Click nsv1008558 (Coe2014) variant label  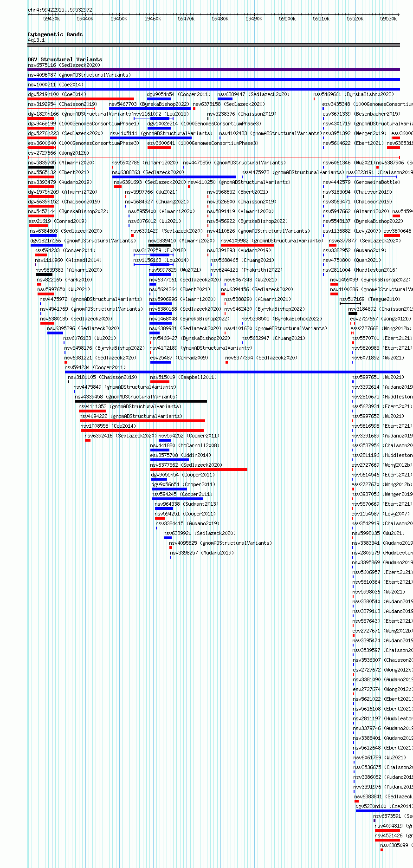108,426
